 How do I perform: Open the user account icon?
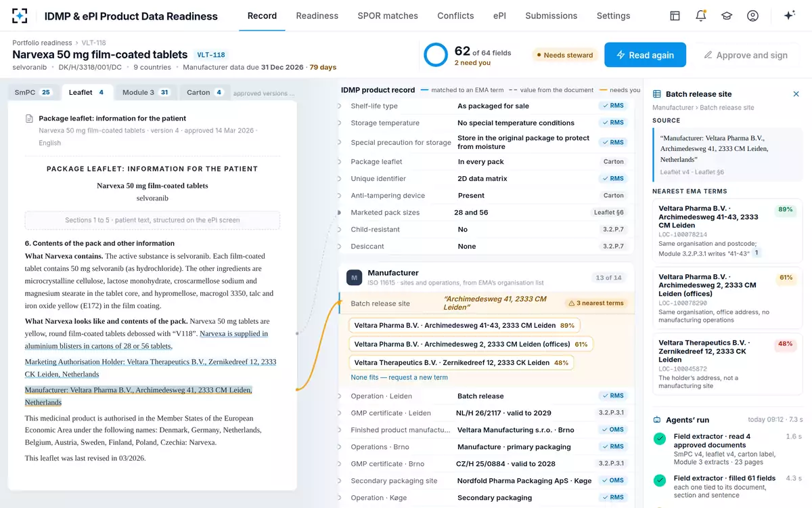752,16
